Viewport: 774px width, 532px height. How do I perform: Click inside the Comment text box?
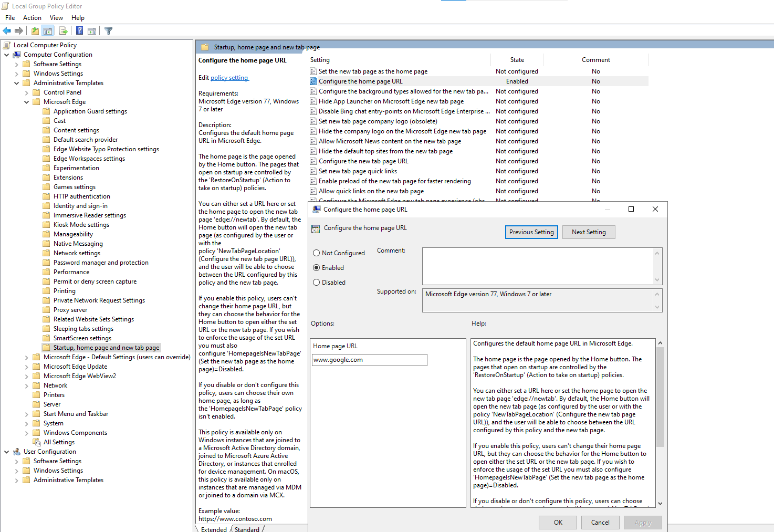coord(538,266)
